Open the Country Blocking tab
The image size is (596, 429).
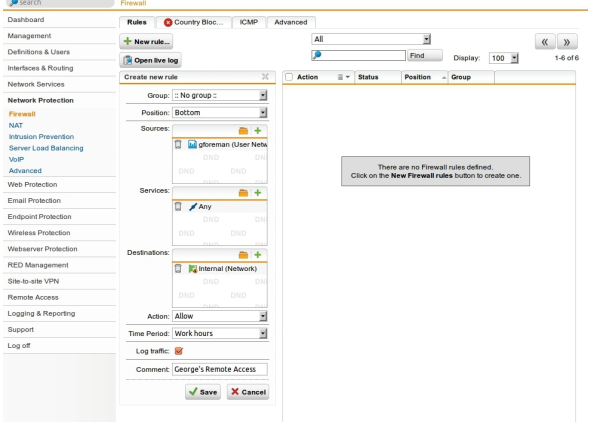point(194,22)
